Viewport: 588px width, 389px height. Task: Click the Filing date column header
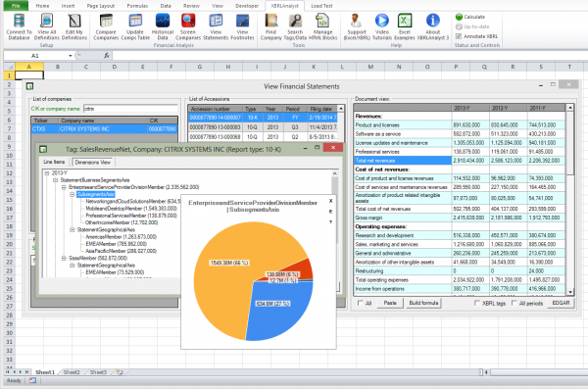(x=322, y=109)
